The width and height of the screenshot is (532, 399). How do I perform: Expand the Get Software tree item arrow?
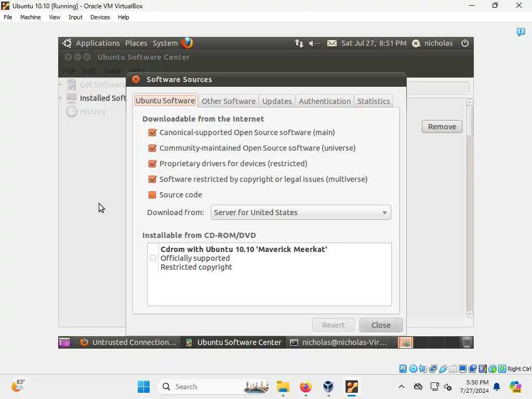pos(61,85)
